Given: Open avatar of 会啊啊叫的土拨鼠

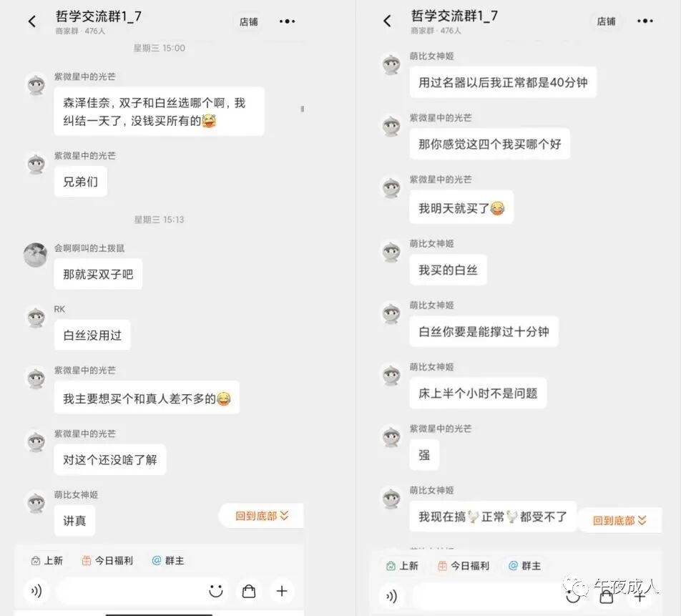Looking at the screenshot, I should (x=36, y=255).
